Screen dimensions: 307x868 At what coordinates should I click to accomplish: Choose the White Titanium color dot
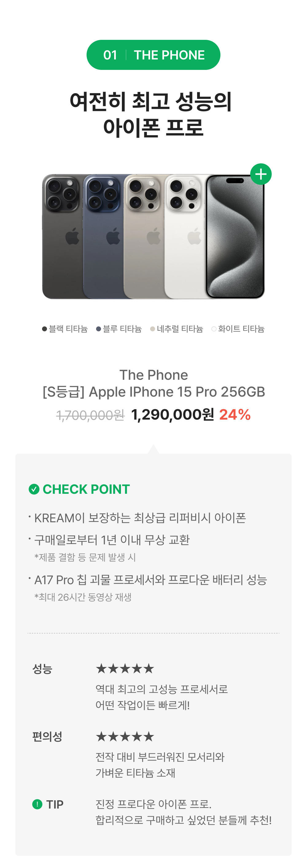[214, 329]
